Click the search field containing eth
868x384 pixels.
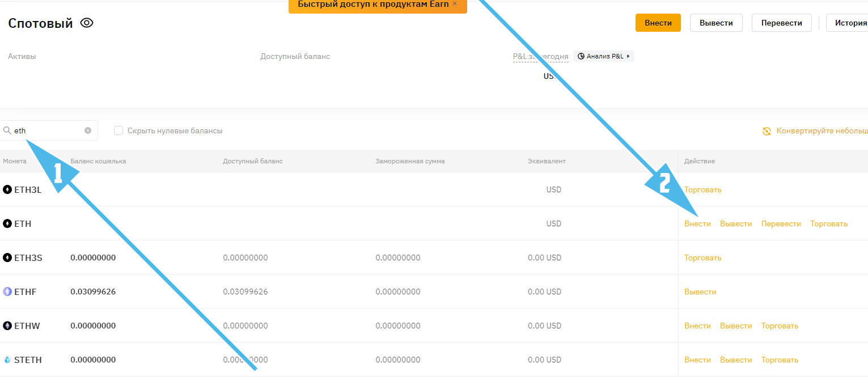point(49,130)
